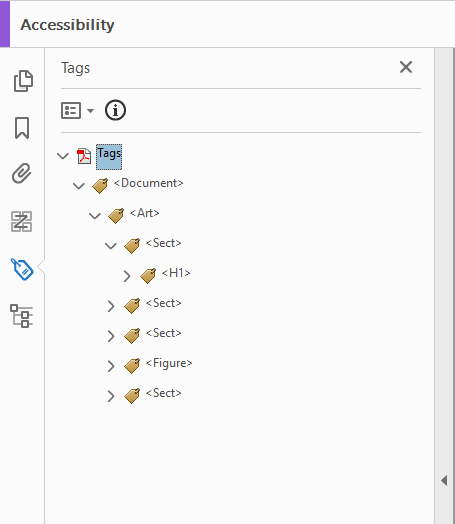The width and height of the screenshot is (455, 524).
Task: Select the Tags panel icon in sidebar
Action: pos(22,269)
